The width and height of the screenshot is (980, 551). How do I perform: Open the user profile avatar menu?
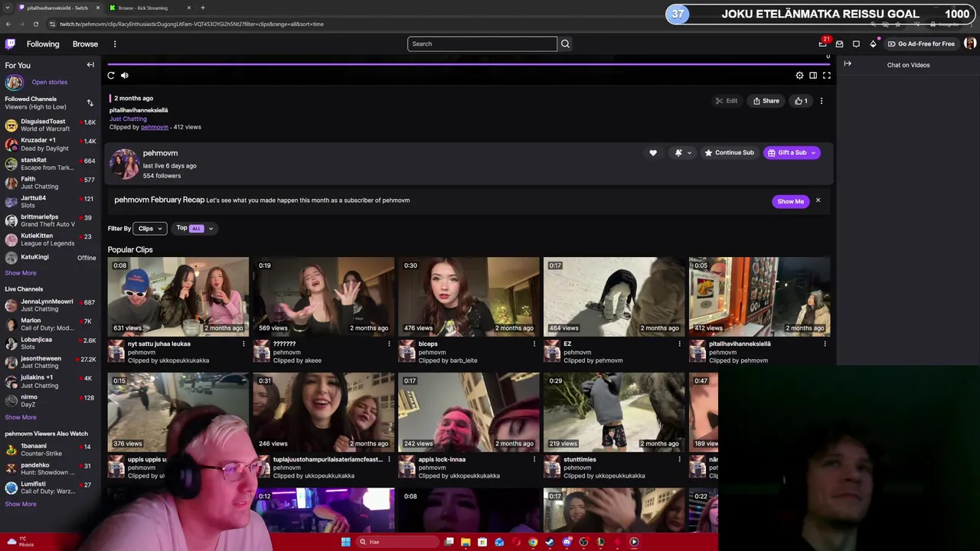pos(970,44)
